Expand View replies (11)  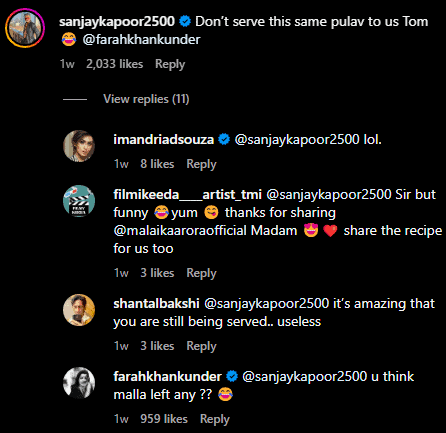coord(146,99)
